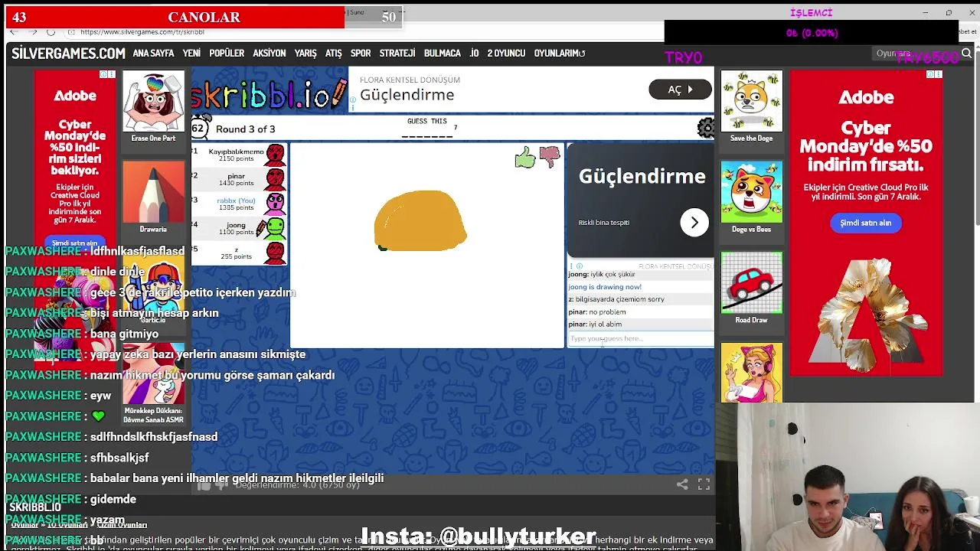Click the round timer clock icon
The image size is (980, 551).
199,128
